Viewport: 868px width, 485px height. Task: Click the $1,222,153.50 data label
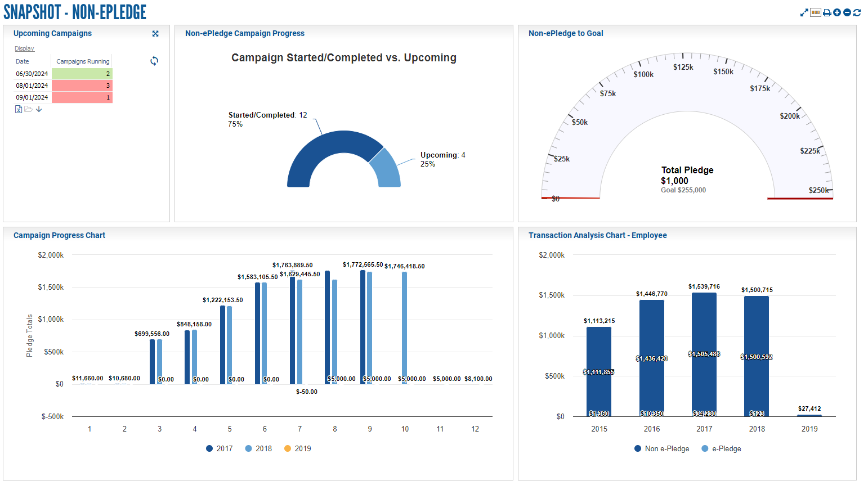[223, 300]
